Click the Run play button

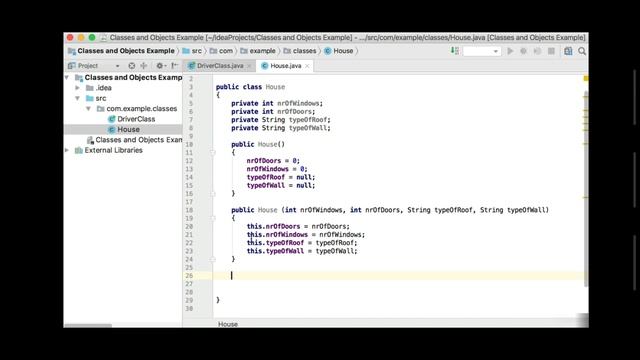coord(510,51)
